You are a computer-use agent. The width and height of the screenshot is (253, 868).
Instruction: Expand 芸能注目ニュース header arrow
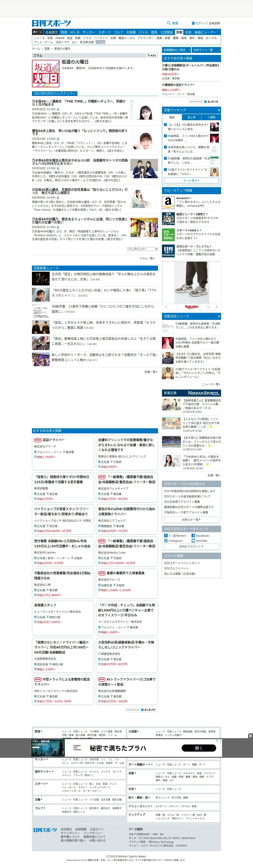[219, 316]
